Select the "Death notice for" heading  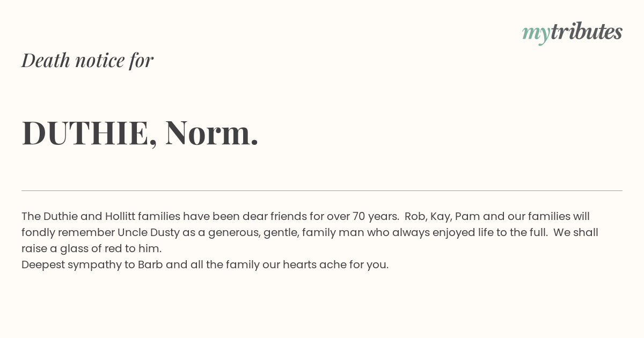tap(87, 60)
